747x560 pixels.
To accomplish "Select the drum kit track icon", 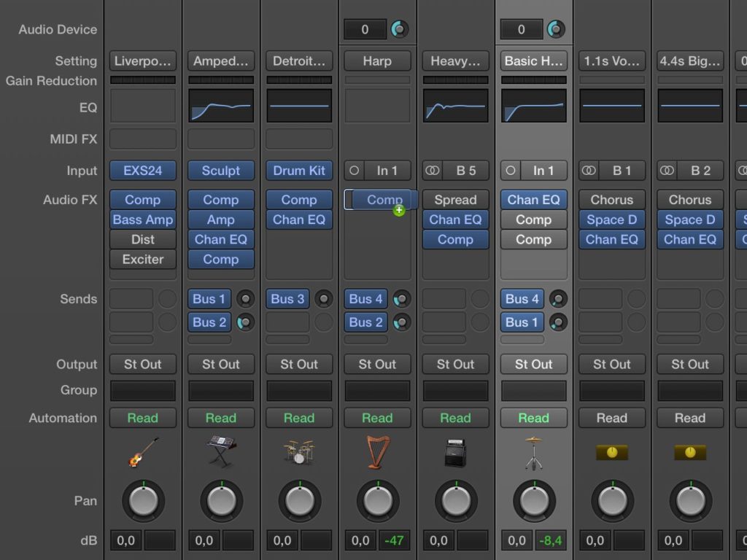I will click(x=299, y=452).
